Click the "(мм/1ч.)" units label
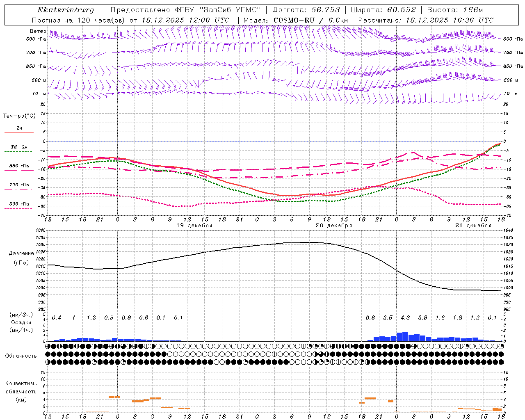Image resolution: width=525 pixels, height=420 pixels. coord(21,330)
